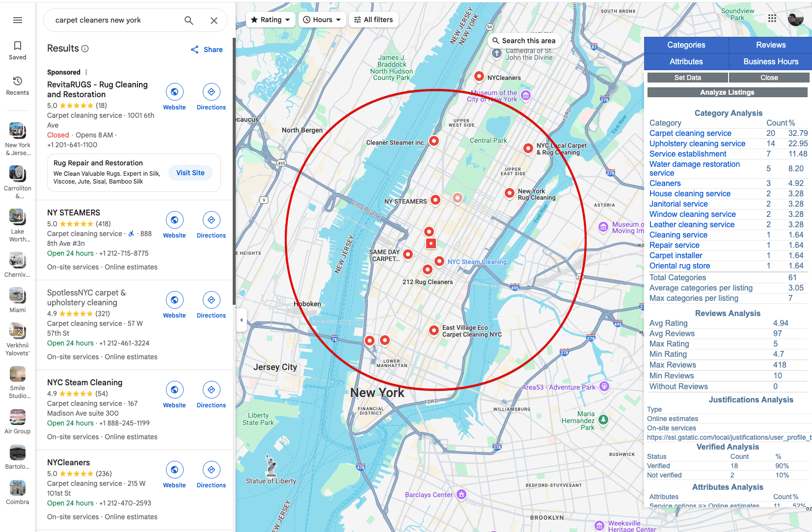
Task: Click the search magnifier icon
Action: 189,20
